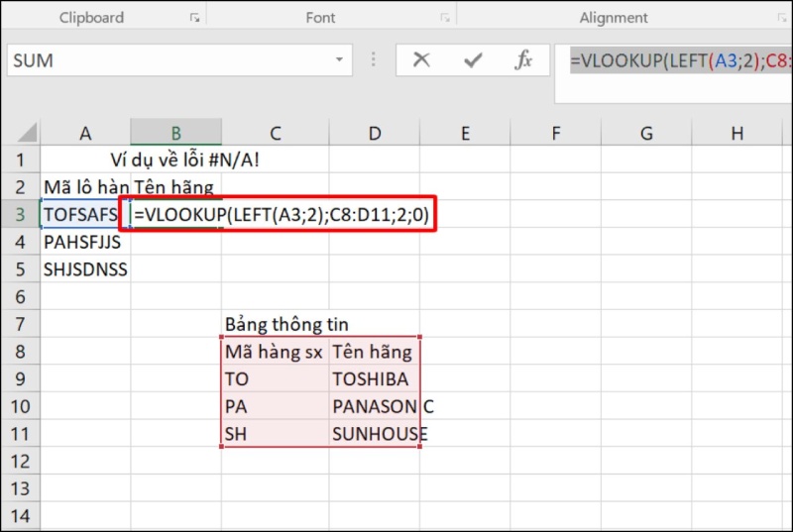Select column H header
The width and height of the screenshot is (793, 532).
click(736, 133)
